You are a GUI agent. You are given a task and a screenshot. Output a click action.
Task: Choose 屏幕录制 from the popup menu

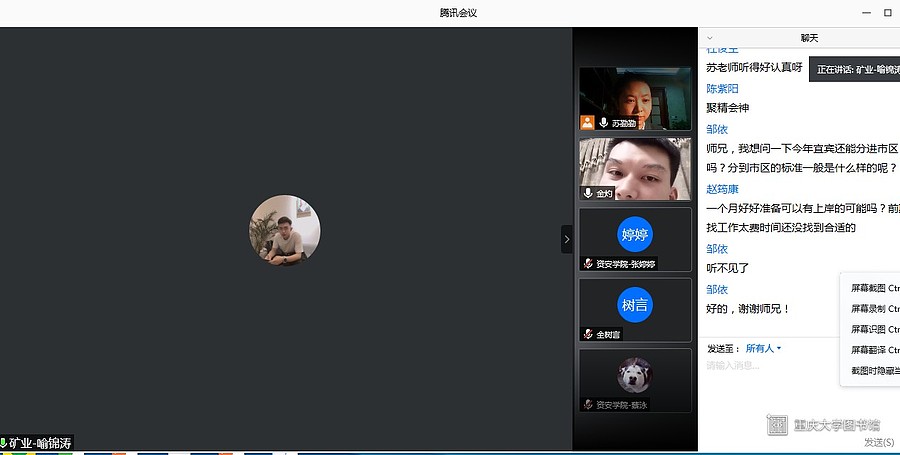(x=874, y=309)
